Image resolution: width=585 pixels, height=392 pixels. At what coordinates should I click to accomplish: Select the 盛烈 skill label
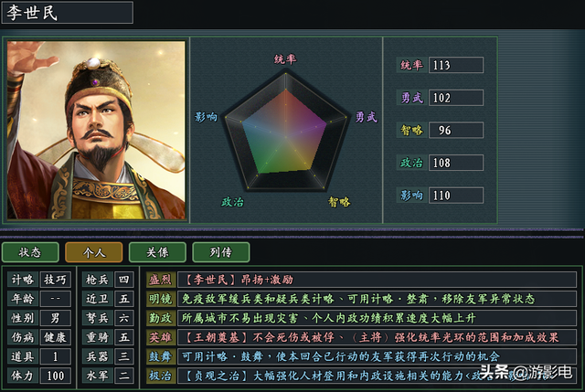[x=160, y=280]
